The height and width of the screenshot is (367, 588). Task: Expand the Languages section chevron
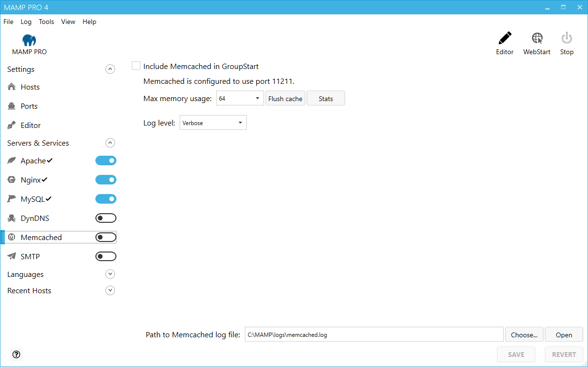click(110, 274)
